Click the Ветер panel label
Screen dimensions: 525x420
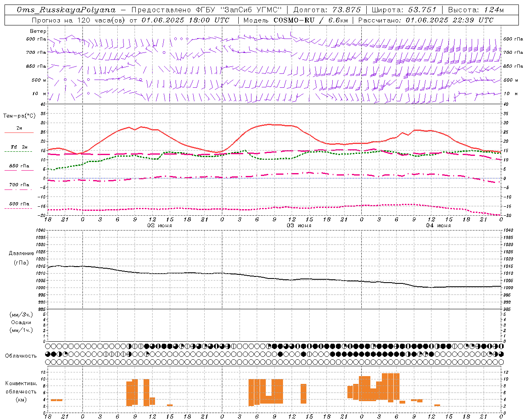[x=38, y=31]
